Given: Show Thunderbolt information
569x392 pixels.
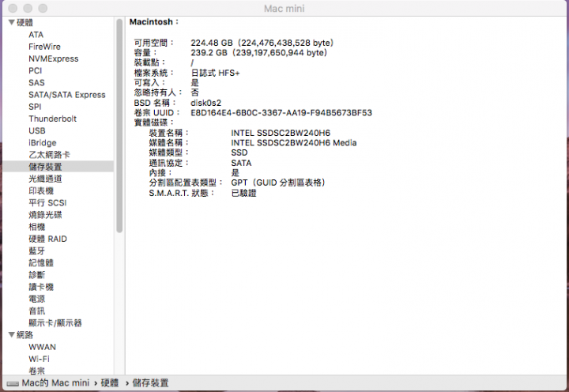Looking at the screenshot, I should (x=53, y=119).
